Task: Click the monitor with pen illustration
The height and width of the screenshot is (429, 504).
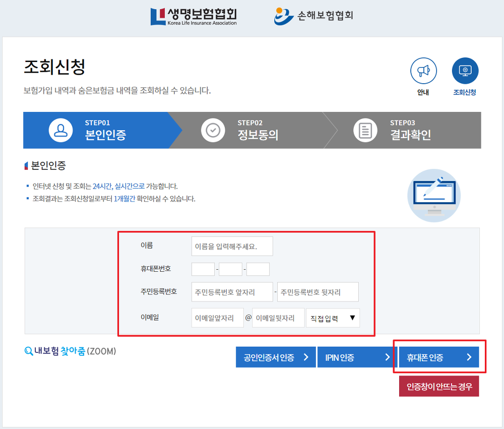Action: [x=434, y=196]
